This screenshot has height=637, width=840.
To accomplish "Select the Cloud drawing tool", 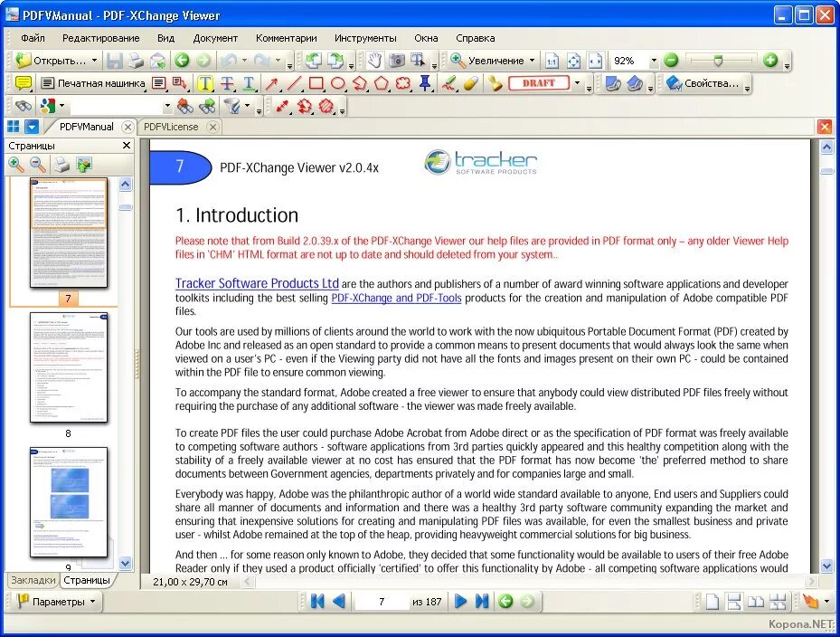I will click(403, 83).
